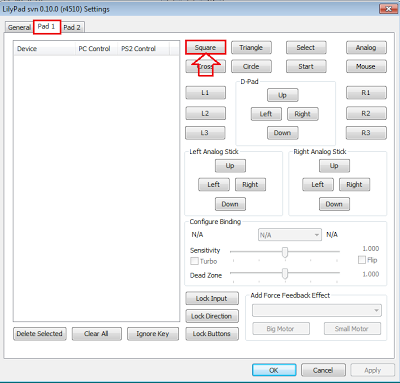
Task: Click the Apply button
Action: (372, 370)
